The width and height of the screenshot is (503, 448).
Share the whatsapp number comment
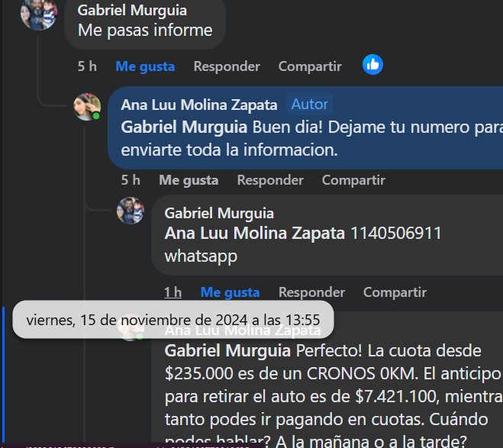(x=395, y=292)
